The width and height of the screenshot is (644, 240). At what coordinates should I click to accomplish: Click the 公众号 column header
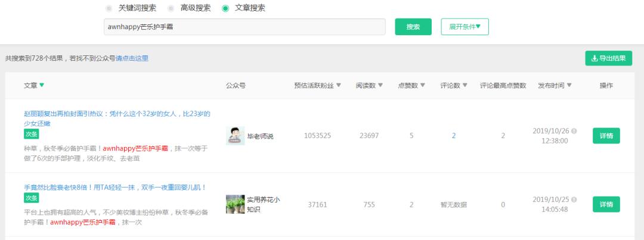tap(236, 85)
